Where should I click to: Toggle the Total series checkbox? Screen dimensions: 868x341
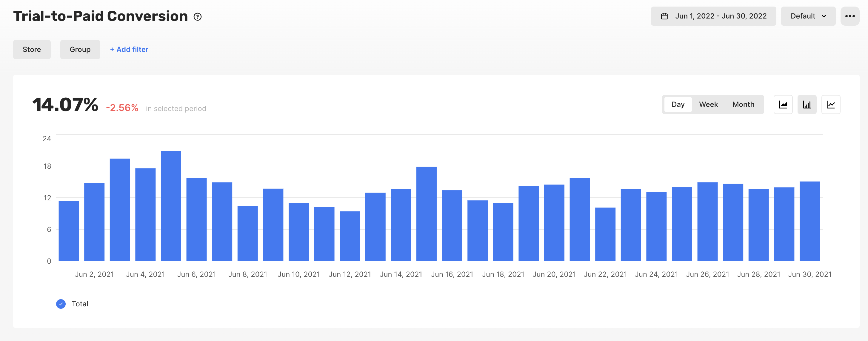61,304
